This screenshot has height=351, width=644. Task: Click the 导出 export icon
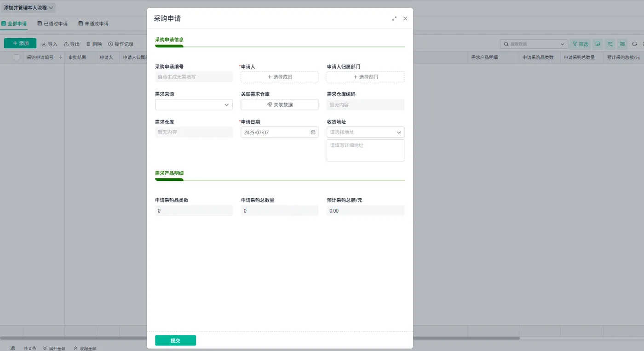click(x=66, y=44)
